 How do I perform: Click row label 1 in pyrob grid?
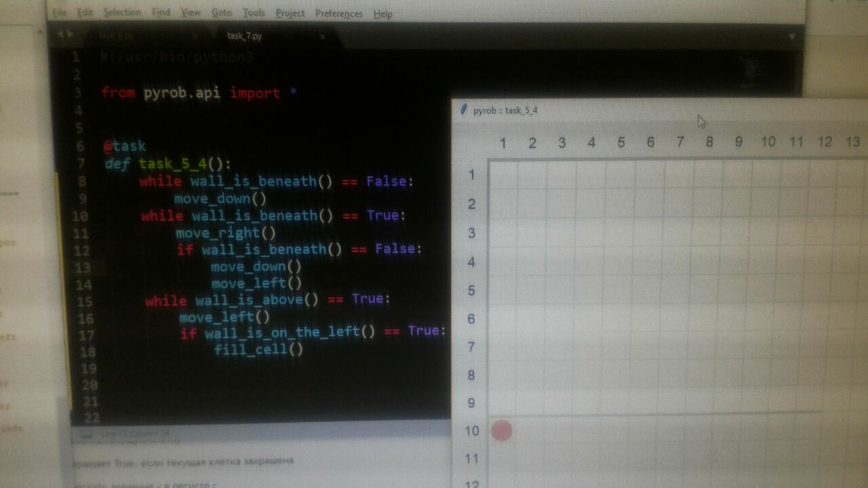(472, 176)
